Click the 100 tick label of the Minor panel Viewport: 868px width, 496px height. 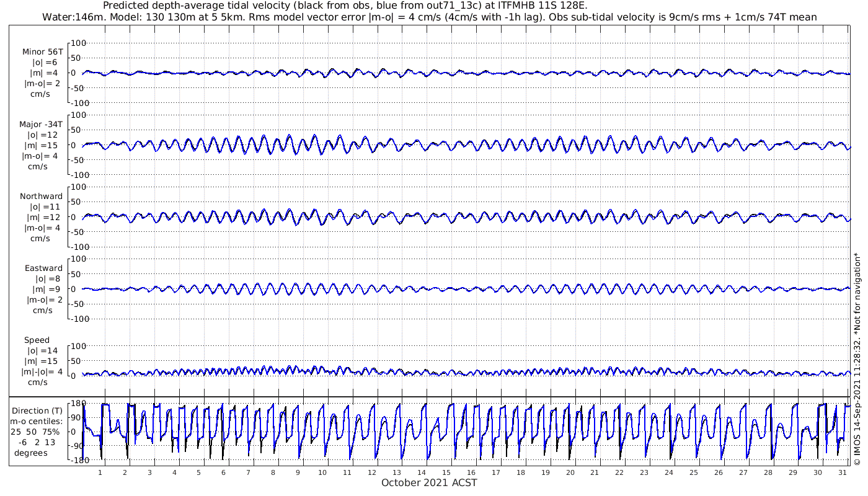(x=79, y=43)
